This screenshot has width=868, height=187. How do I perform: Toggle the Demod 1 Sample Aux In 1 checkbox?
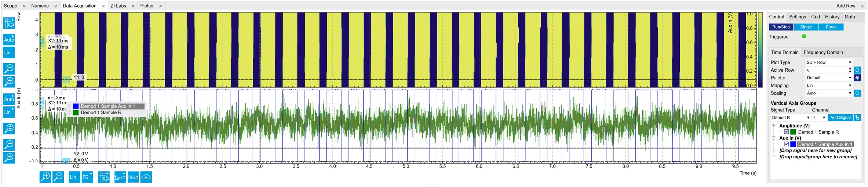[787, 144]
